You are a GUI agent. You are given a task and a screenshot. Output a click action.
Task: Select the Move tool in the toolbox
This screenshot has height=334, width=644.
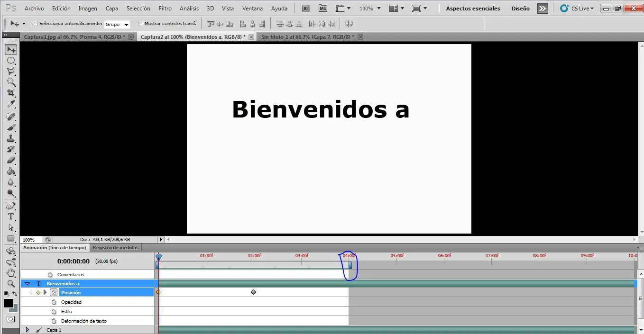pos(11,50)
